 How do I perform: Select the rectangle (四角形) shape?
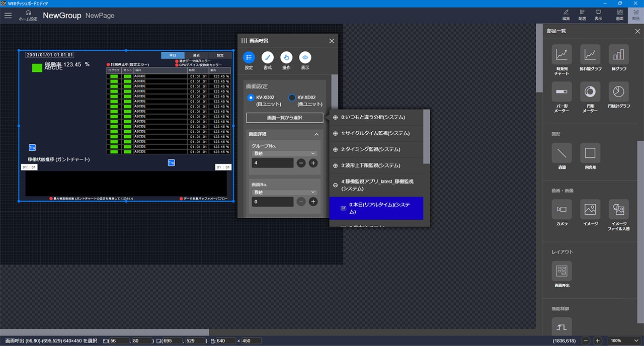(x=590, y=153)
